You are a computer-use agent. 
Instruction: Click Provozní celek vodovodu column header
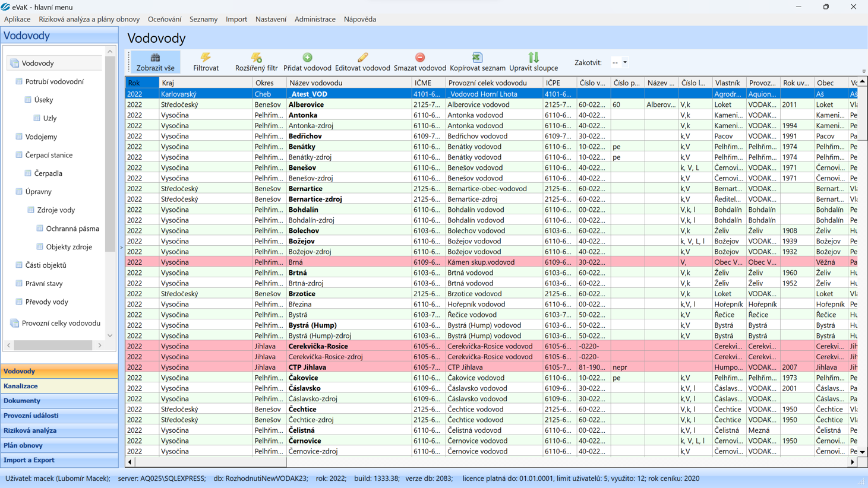click(x=494, y=83)
